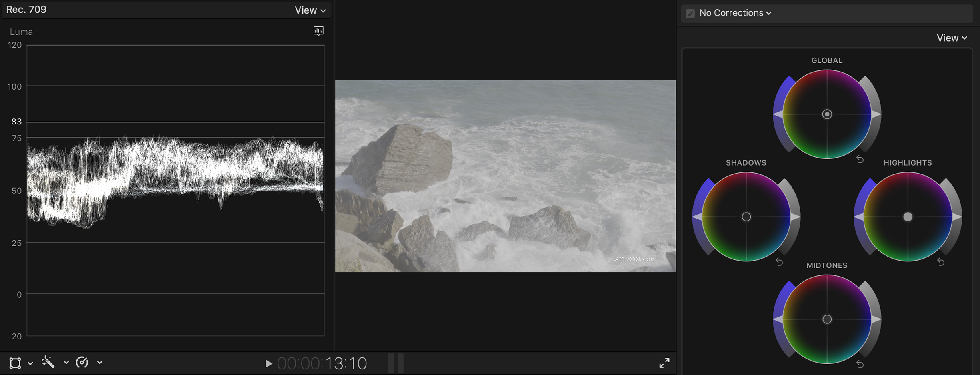Viewport: 980px width, 375px height.
Task: Click the Global wheel center color puck
Action: [827, 114]
